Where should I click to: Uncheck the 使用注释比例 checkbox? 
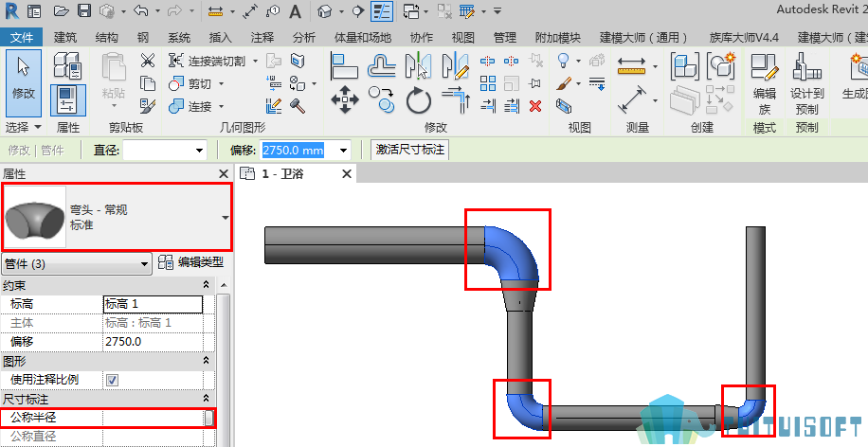pyautogui.click(x=113, y=380)
